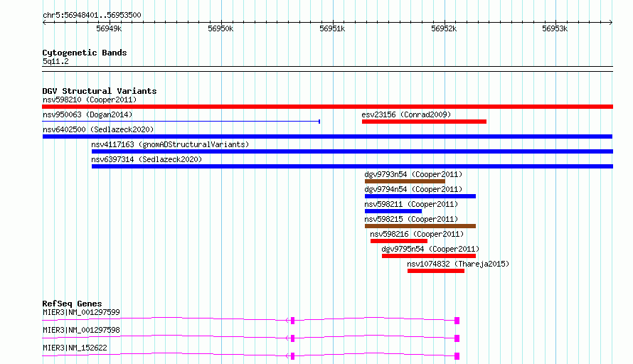Click the ruler's left arrow end
The height and width of the screenshot is (364, 633).
coord(44,23)
